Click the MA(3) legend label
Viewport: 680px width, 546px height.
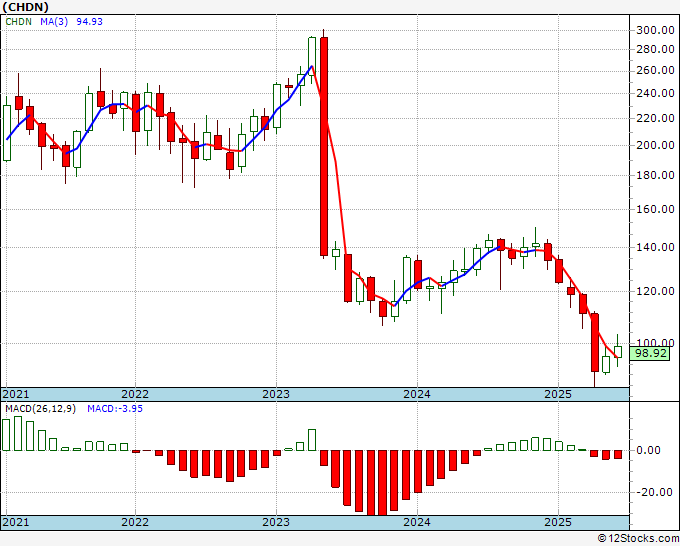54,22
